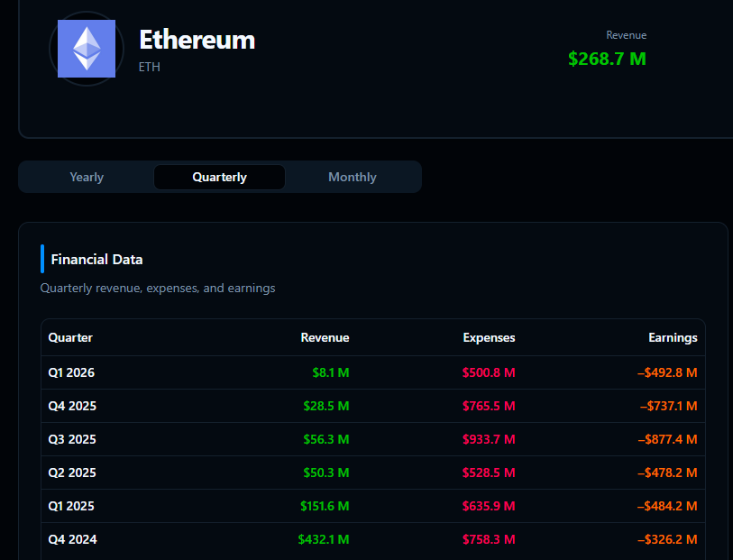Sort by the Earnings column header
Image resolution: width=733 pixels, height=560 pixels.
click(673, 337)
